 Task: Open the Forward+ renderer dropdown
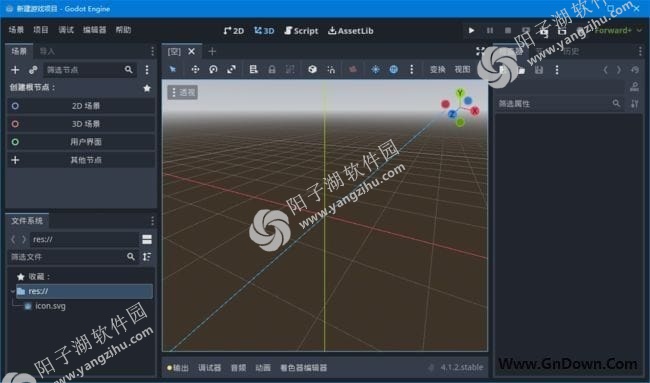[618, 30]
